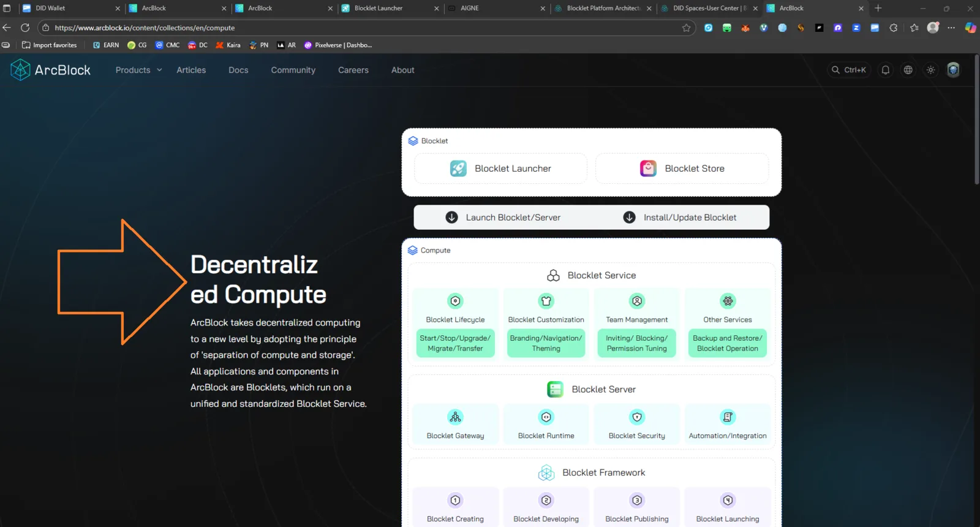Open the Kaira bookmark

tap(228, 45)
